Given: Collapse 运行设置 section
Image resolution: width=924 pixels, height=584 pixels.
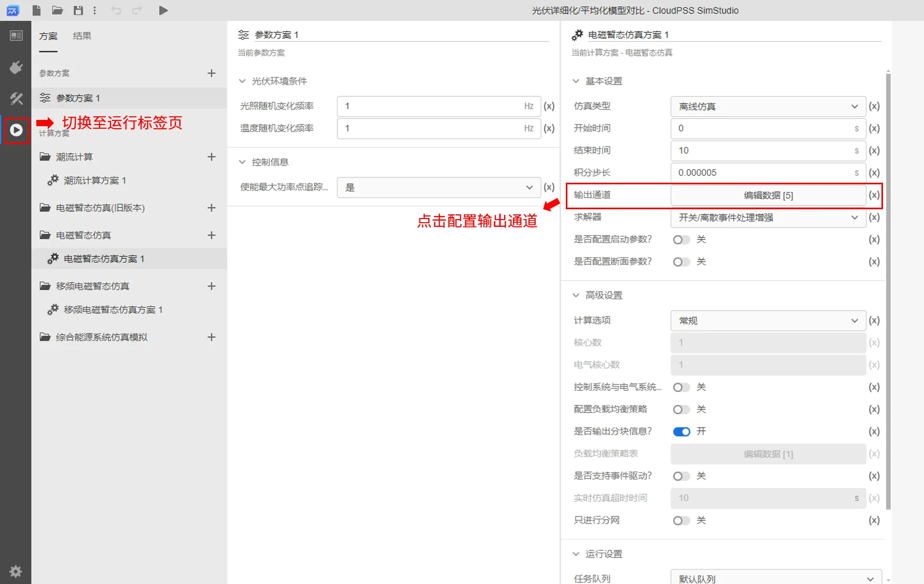Looking at the screenshot, I should [576, 554].
